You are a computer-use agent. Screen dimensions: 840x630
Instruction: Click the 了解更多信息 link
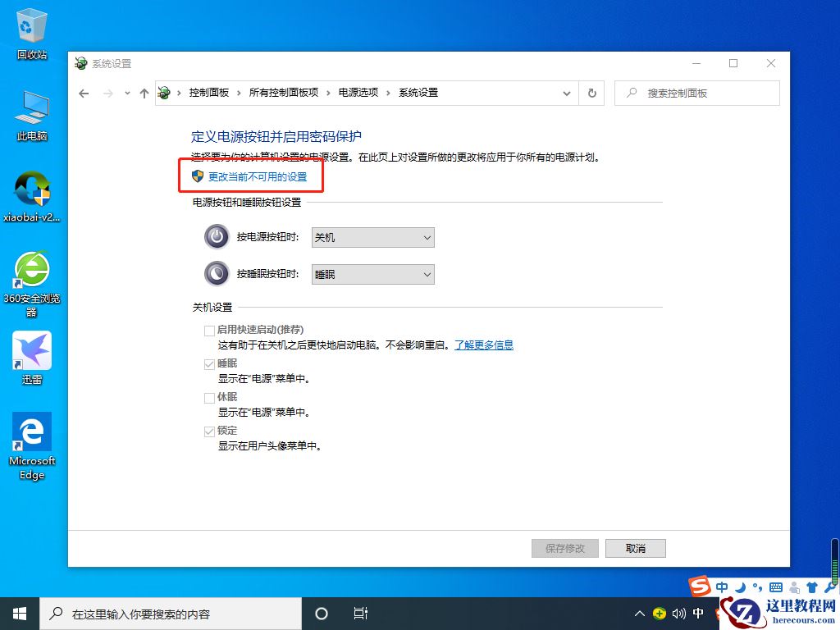483,345
